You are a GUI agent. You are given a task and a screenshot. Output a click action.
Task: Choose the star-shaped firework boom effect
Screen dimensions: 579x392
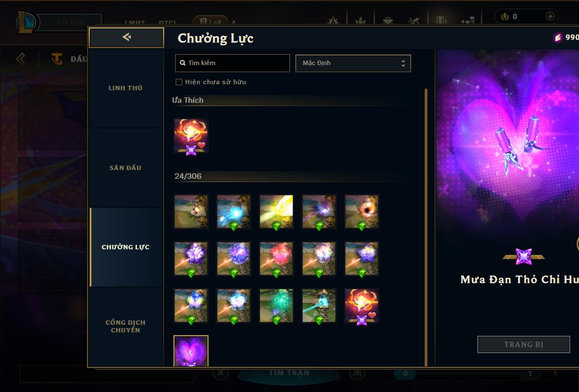click(362, 259)
